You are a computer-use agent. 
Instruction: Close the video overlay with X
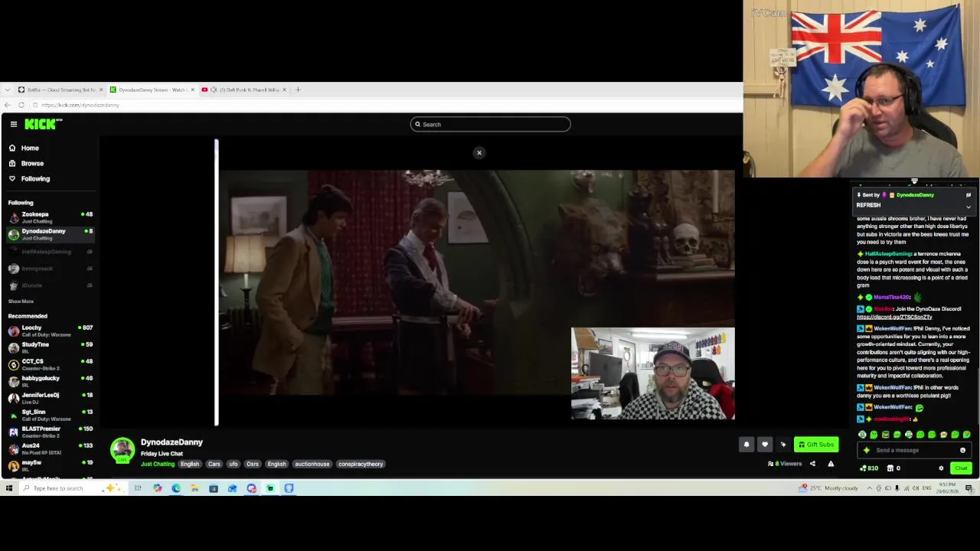tap(479, 152)
